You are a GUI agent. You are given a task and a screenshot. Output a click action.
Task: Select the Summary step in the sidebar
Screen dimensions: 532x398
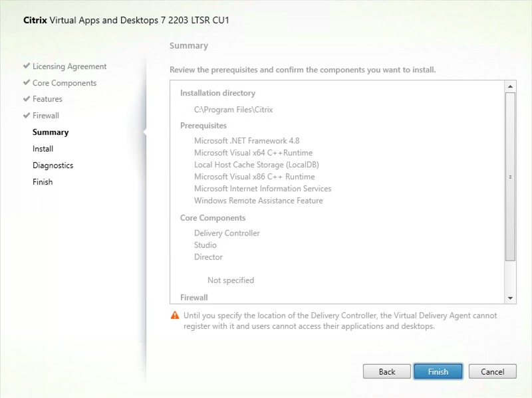[51, 132]
